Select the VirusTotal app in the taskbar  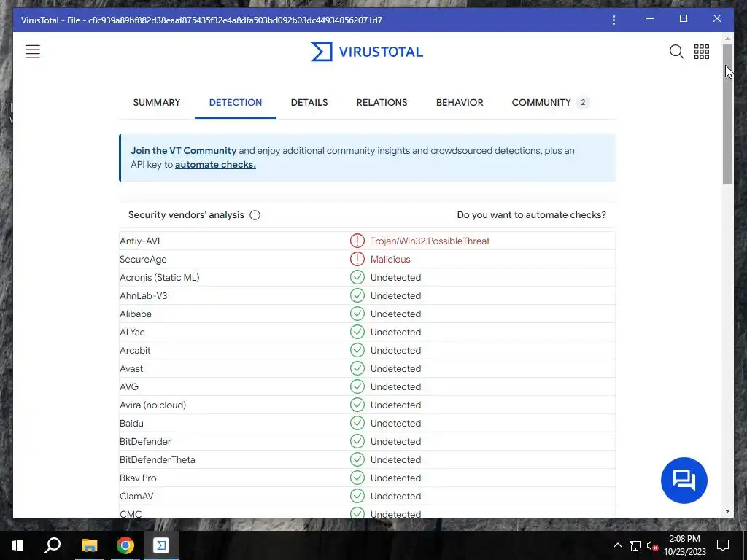[161, 545]
